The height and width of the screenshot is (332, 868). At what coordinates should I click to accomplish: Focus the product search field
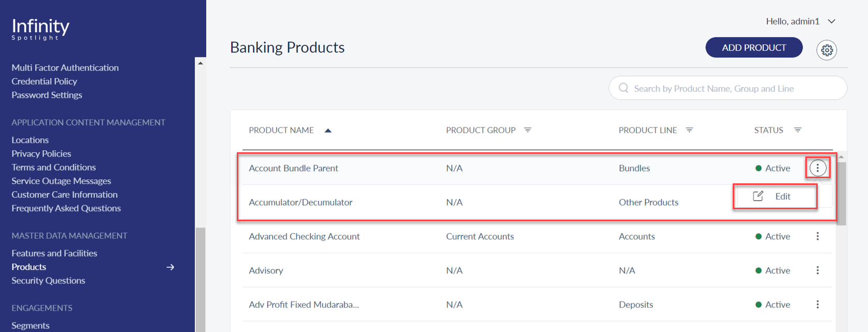[728, 88]
